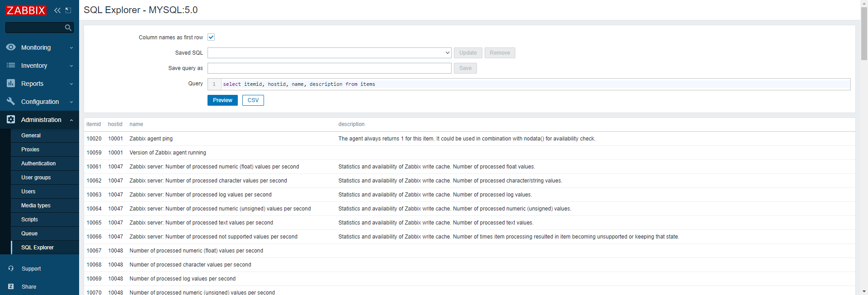
Task: Click the scrollbar down arrow
Action: [x=864, y=291]
